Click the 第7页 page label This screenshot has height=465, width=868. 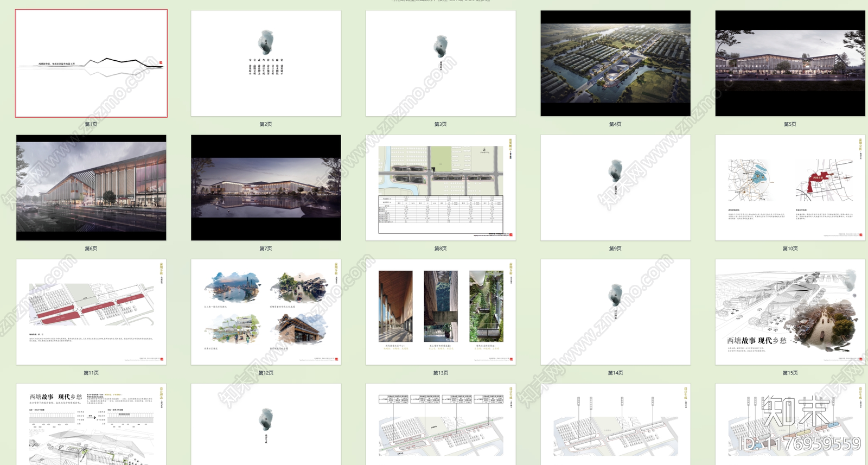(x=266, y=249)
